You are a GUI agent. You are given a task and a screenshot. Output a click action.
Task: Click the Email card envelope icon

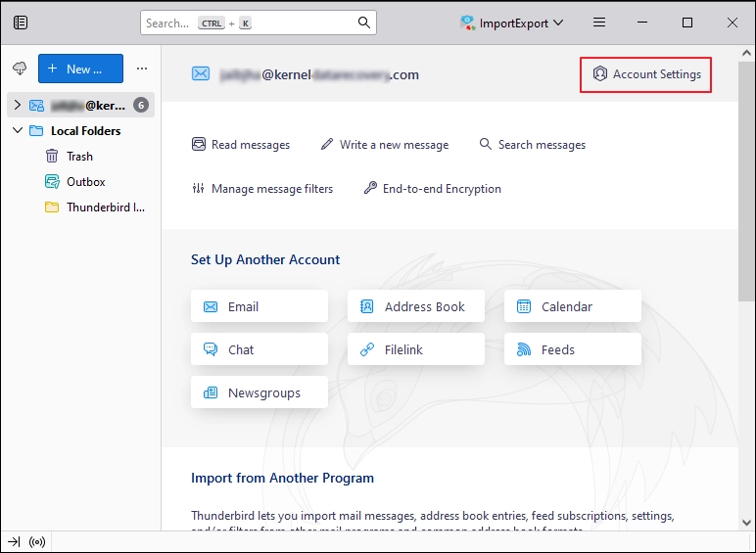click(x=211, y=306)
